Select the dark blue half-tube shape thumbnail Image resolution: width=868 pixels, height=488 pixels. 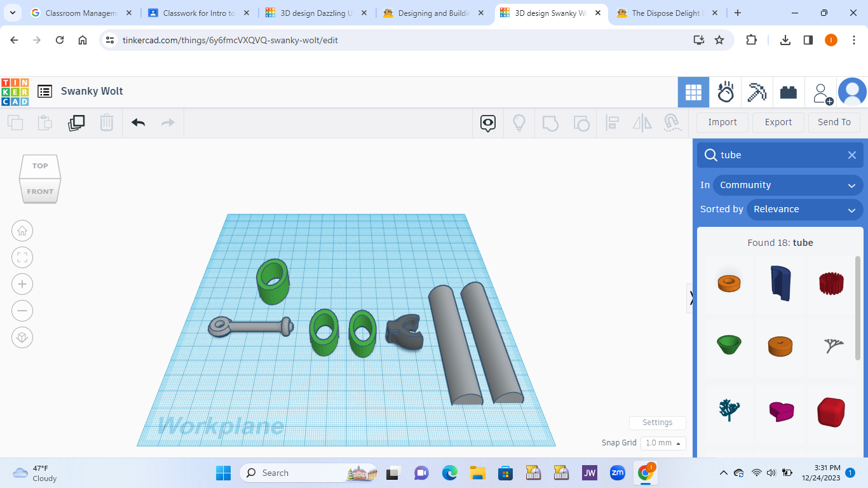click(x=780, y=283)
